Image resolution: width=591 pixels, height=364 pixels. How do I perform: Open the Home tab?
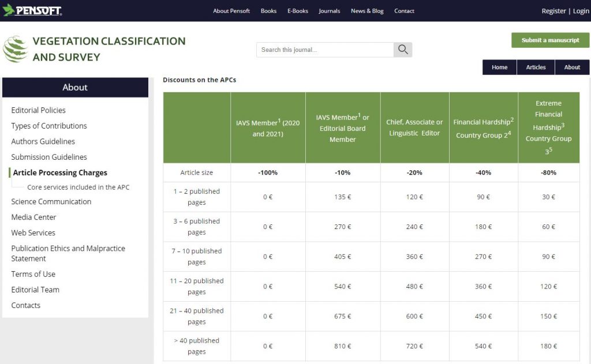click(x=499, y=67)
